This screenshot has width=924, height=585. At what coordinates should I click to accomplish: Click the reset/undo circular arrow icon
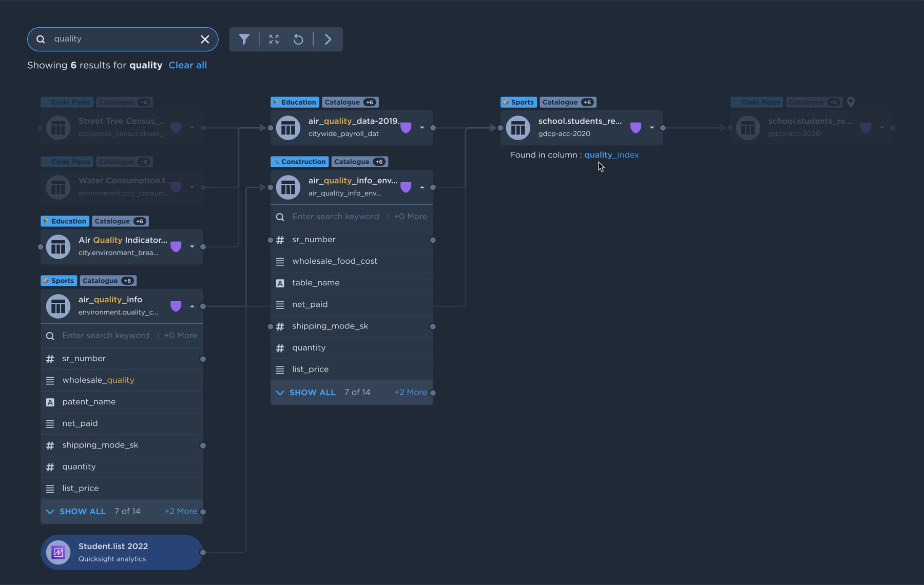coord(298,39)
